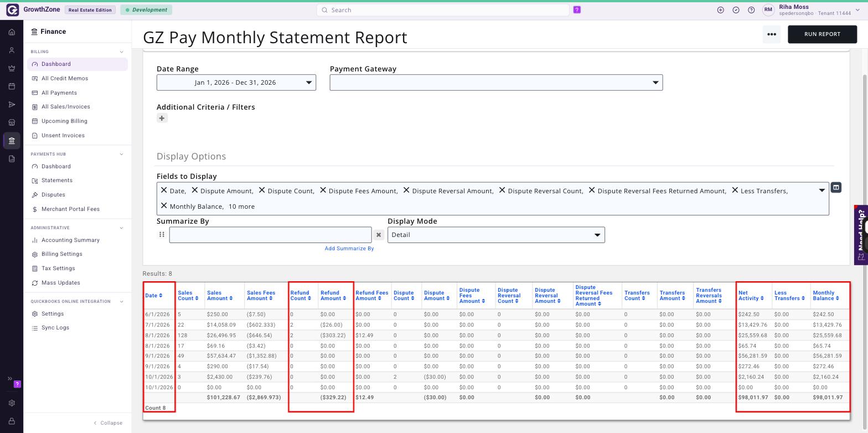Open the Finance bank icon in left rail
Image resolution: width=868 pixels, height=433 pixels.
click(x=12, y=141)
